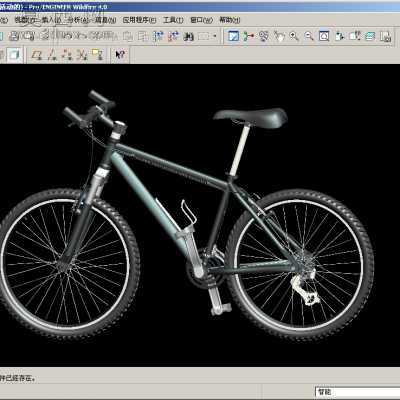
Task: Toggle the Orient mode icon
Action: [264, 36]
